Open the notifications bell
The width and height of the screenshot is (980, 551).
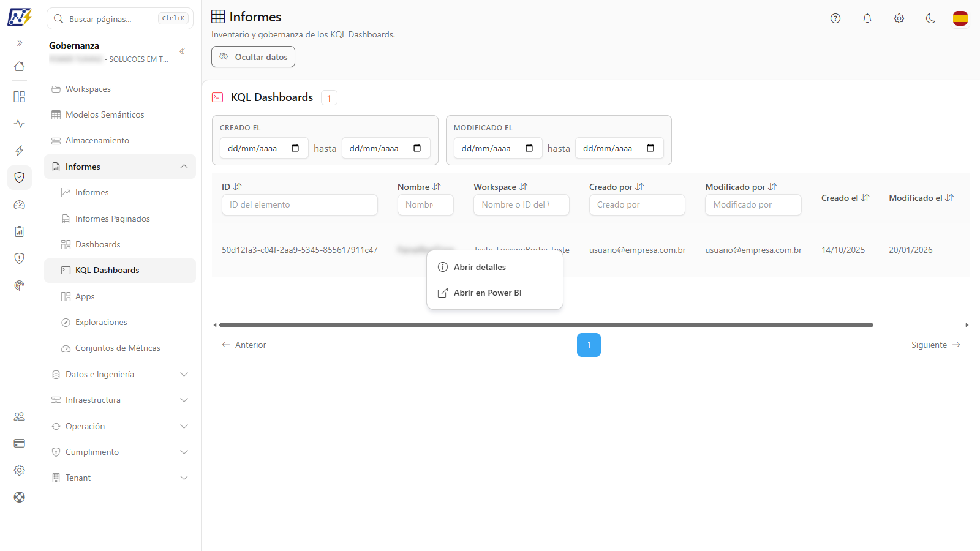[x=867, y=18]
